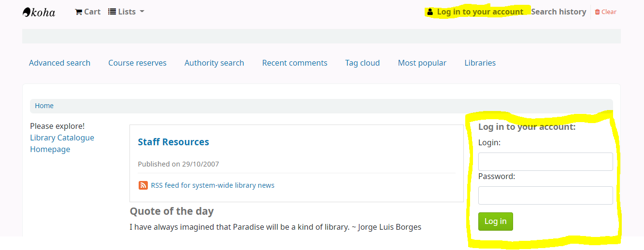
Task: Open Course reserves
Action: pos(137,63)
